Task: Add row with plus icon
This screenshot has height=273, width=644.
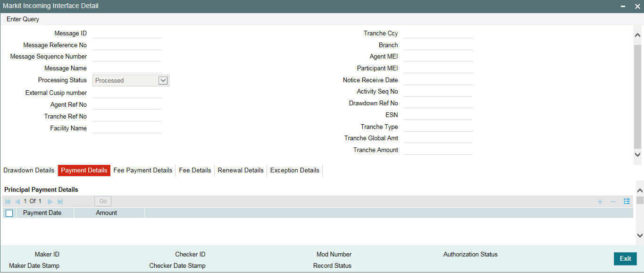Action: pos(600,202)
